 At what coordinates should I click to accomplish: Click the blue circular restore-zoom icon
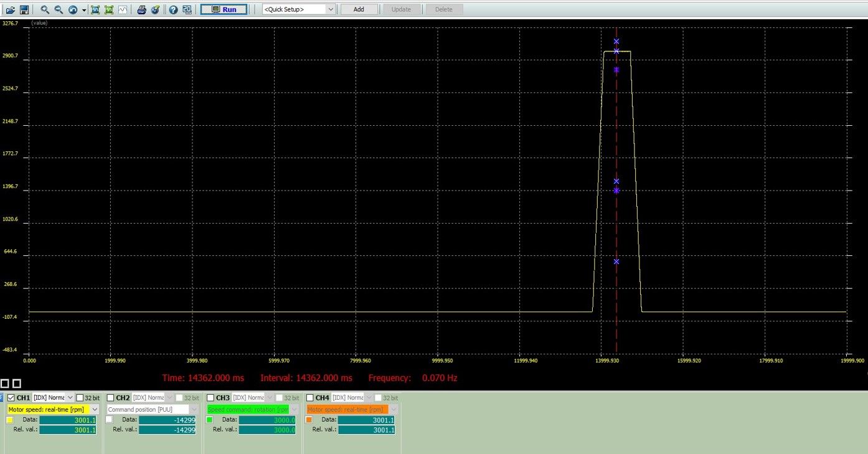click(x=73, y=9)
